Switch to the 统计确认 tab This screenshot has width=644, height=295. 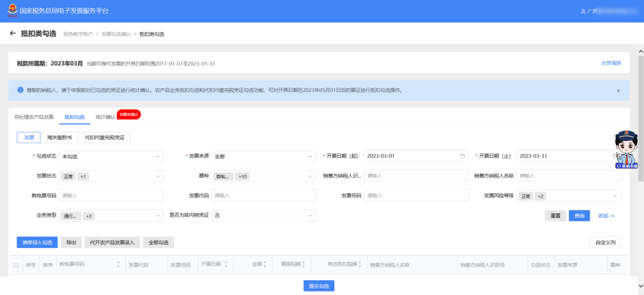pos(105,116)
